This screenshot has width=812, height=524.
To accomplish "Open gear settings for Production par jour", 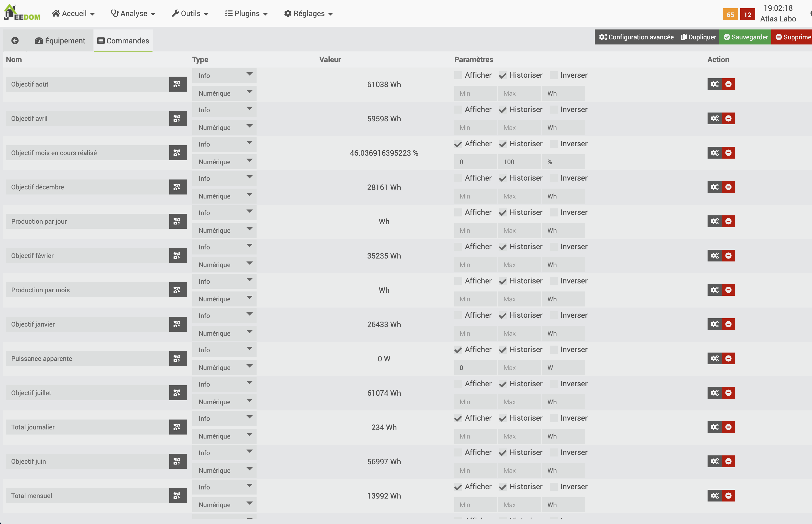I will pos(715,222).
